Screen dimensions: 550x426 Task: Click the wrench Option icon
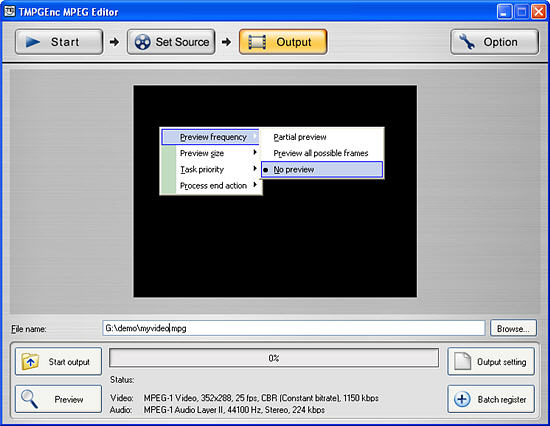pyautogui.click(x=467, y=42)
